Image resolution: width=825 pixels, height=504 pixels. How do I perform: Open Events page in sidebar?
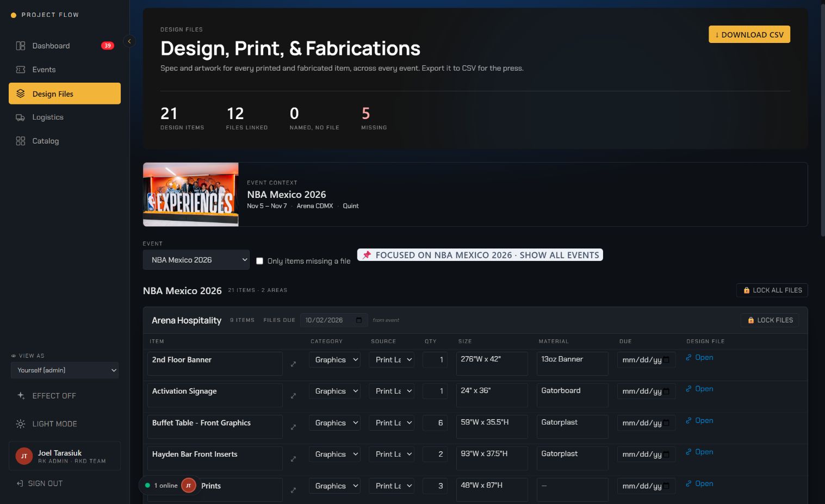65,70
